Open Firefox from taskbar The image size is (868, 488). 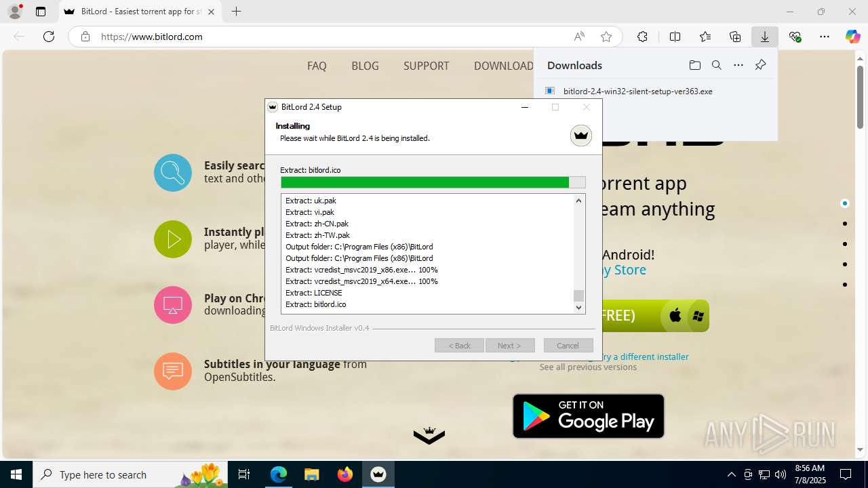[x=345, y=474]
